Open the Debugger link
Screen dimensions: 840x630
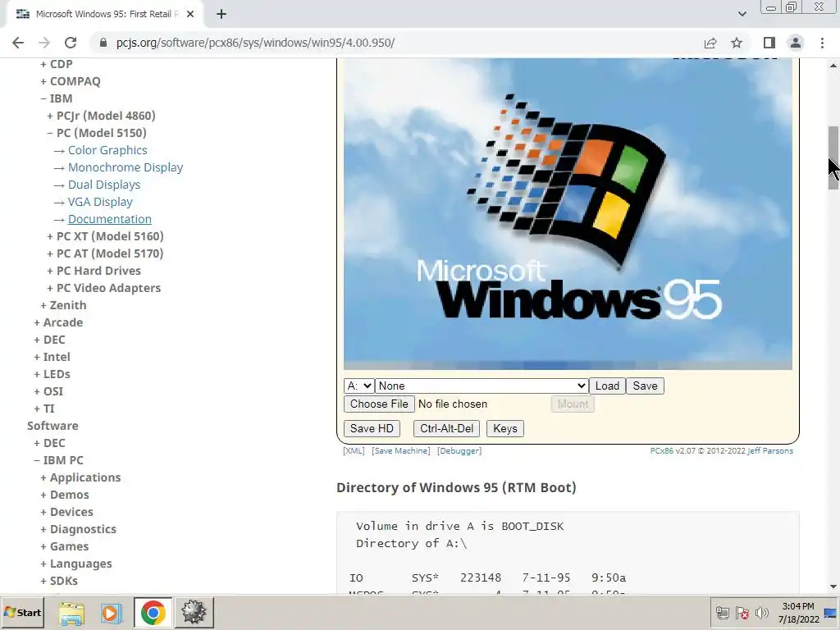pyautogui.click(x=459, y=451)
